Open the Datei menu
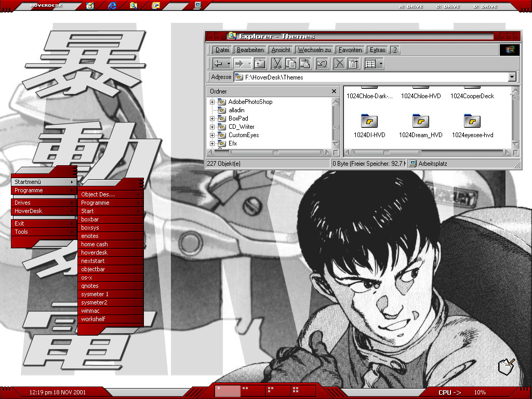 click(222, 50)
